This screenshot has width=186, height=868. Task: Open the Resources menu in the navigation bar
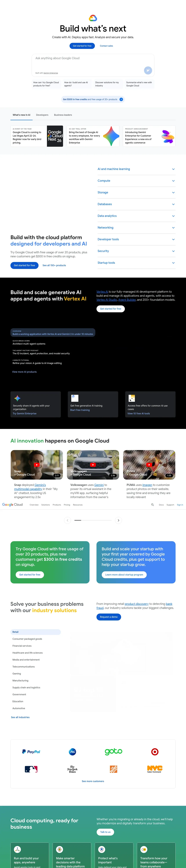tap(78, 505)
